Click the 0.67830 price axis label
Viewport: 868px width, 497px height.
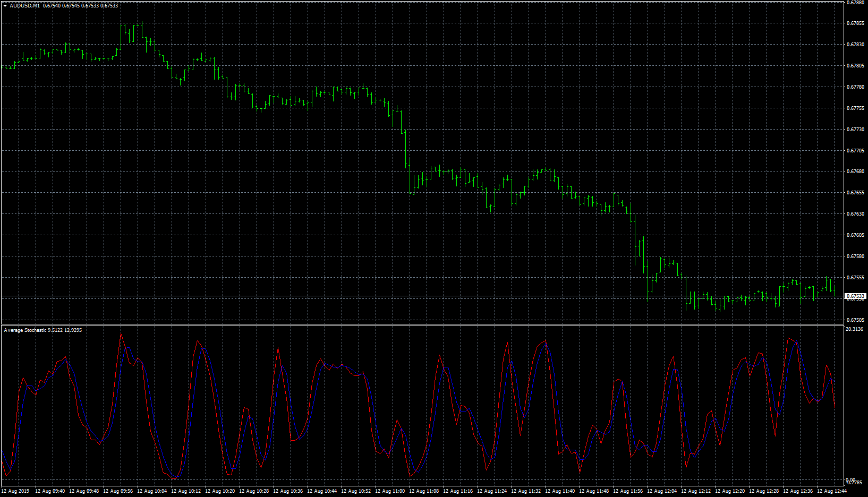[855, 45]
